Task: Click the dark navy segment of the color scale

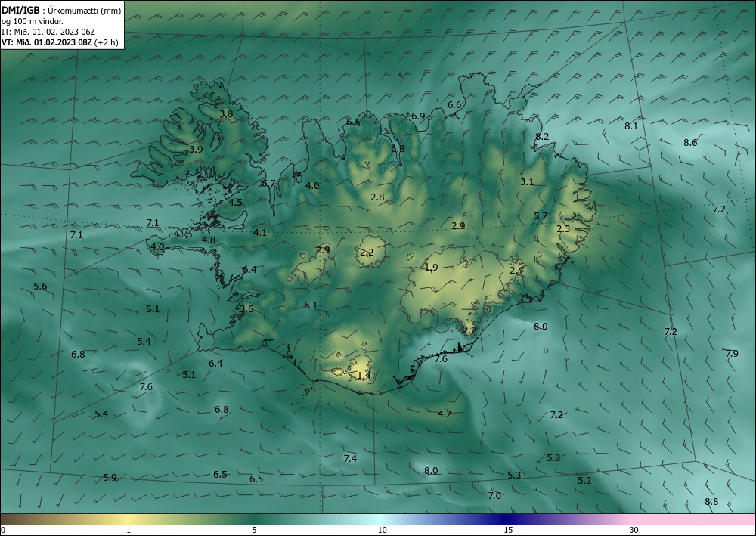Action: [x=507, y=519]
